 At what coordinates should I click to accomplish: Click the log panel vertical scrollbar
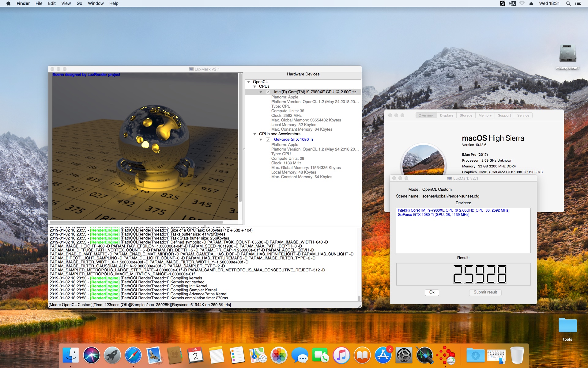click(359, 264)
